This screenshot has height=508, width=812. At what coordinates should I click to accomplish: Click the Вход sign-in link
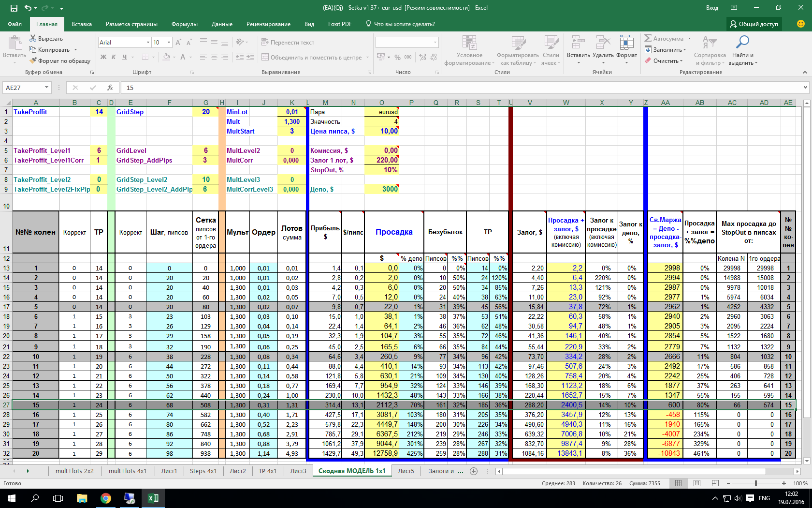point(712,8)
